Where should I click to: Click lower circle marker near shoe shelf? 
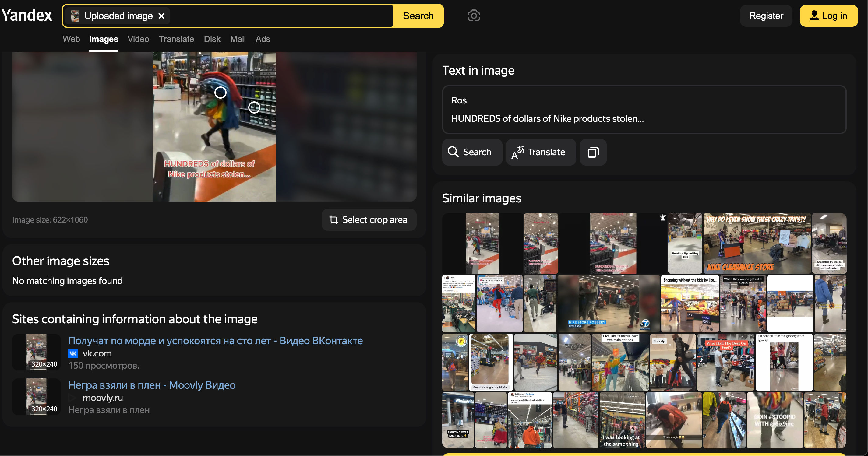pos(254,107)
